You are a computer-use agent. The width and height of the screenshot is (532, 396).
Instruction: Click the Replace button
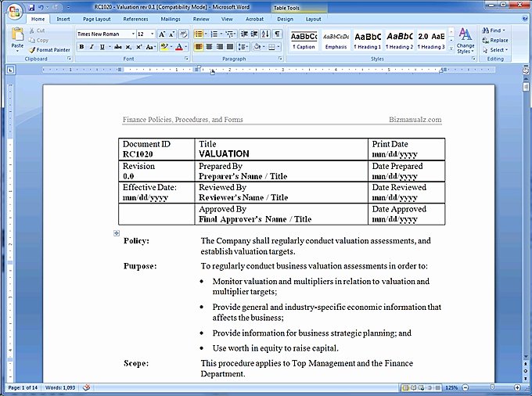click(495, 40)
